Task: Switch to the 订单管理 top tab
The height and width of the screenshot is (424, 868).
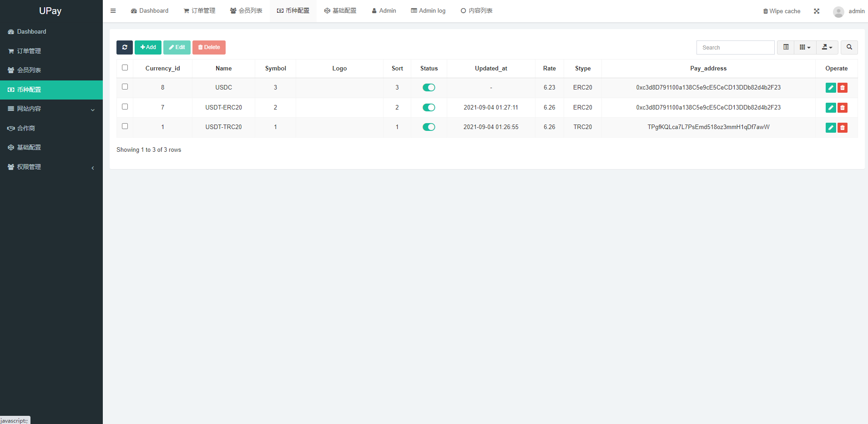Action: click(x=200, y=11)
